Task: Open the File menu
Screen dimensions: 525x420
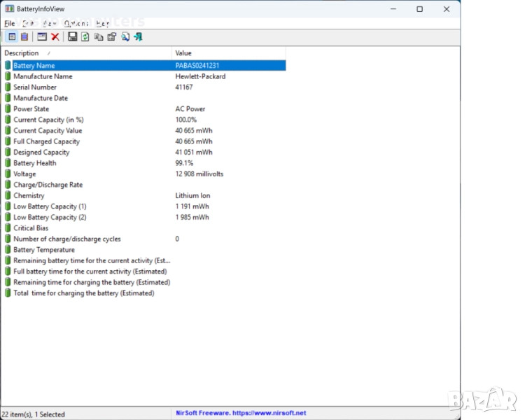Action: [9, 23]
